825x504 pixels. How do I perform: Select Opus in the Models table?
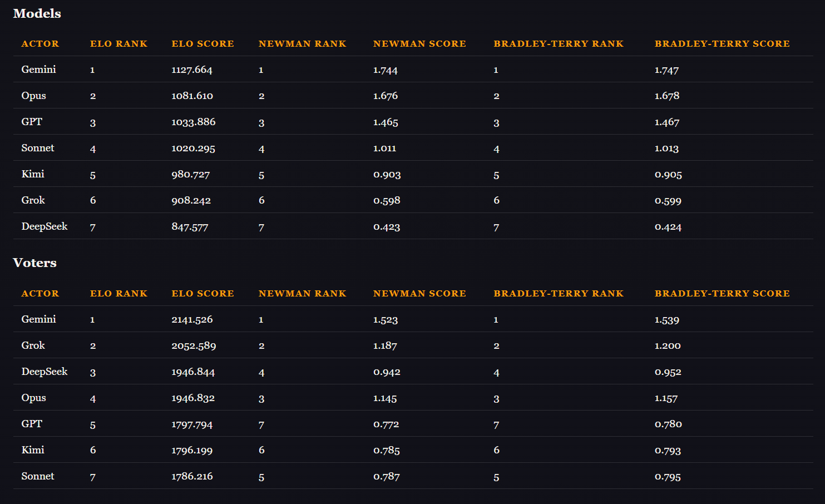tap(33, 96)
